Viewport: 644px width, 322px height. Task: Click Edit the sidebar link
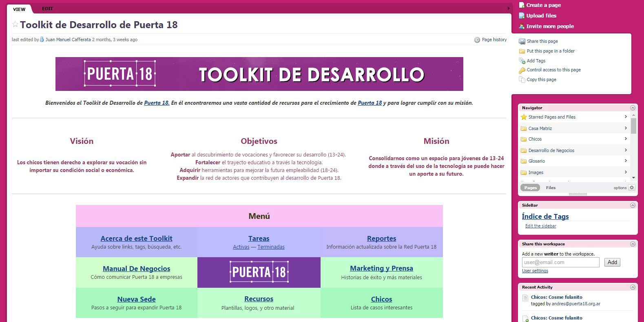pos(540,226)
